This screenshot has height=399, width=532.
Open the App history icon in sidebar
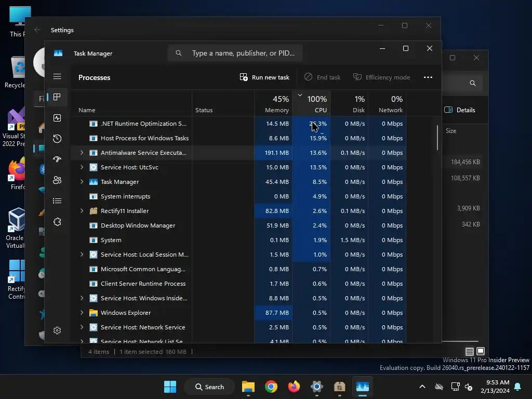pyautogui.click(x=57, y=138)
